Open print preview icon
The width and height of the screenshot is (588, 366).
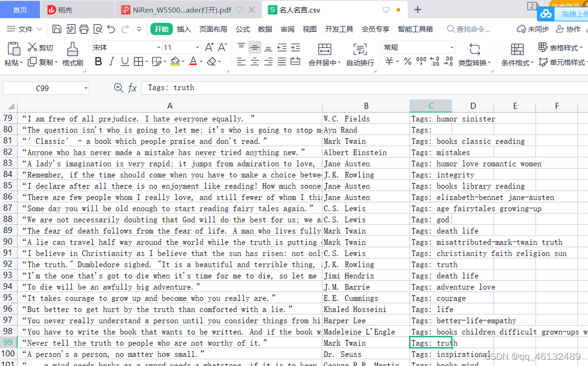98,29
